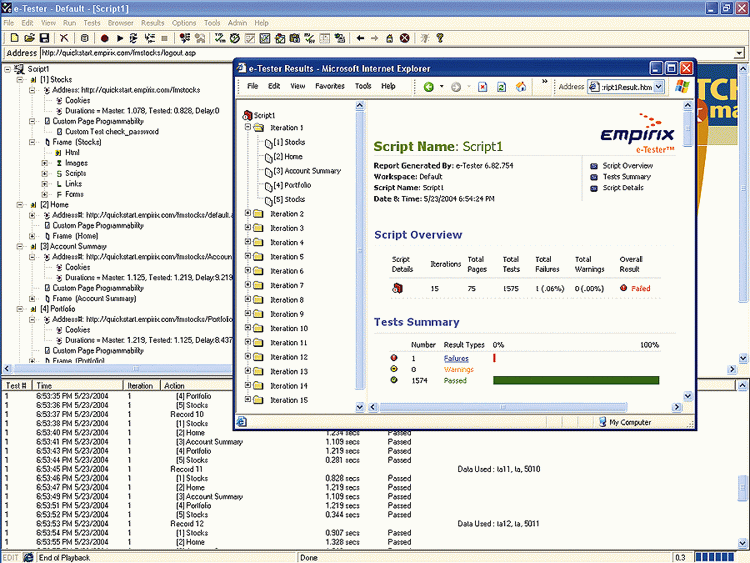Click the Cut scissors icon in e-Tester toolbar
The width and height of the screenshot is (750, 563).
coord(64,38)
